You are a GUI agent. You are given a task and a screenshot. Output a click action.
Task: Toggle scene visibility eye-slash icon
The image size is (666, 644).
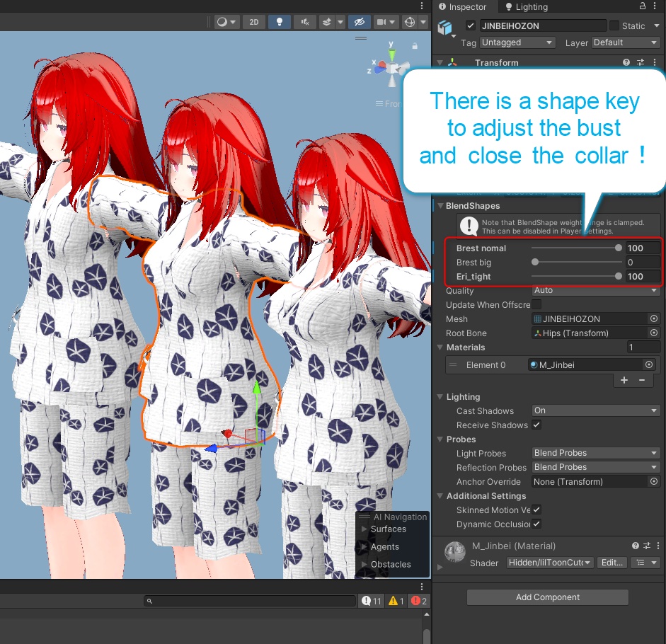(360, 22)
